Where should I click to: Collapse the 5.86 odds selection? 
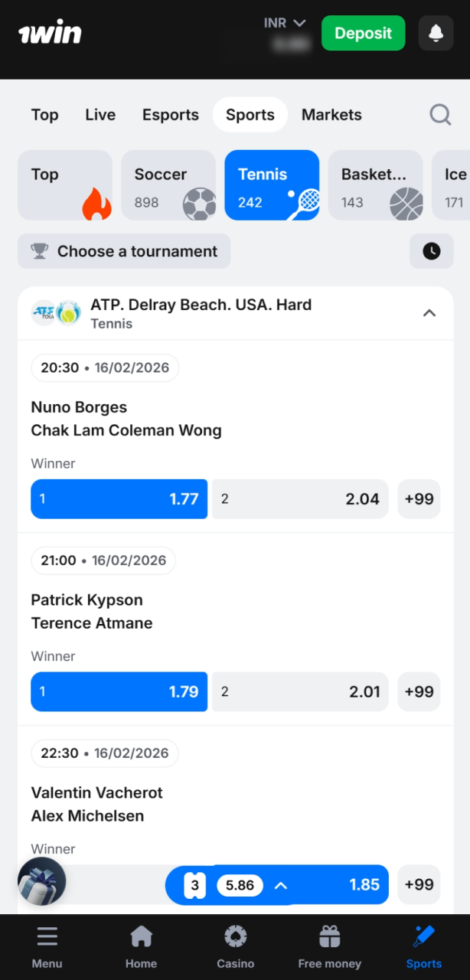(280, 884)
